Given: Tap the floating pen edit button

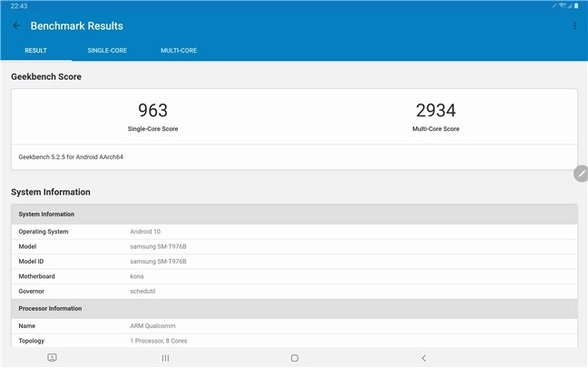Looking at the screenshot, I should click(x=581, y=174).
